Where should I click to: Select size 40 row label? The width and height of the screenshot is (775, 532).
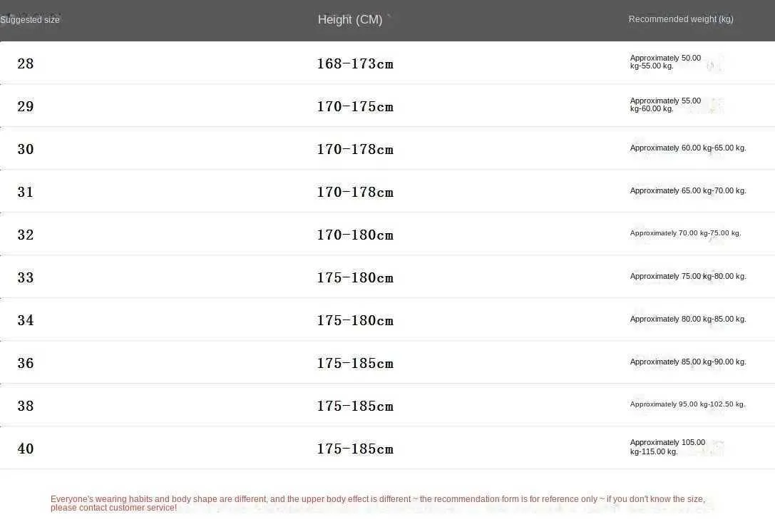tap(25, 449)
